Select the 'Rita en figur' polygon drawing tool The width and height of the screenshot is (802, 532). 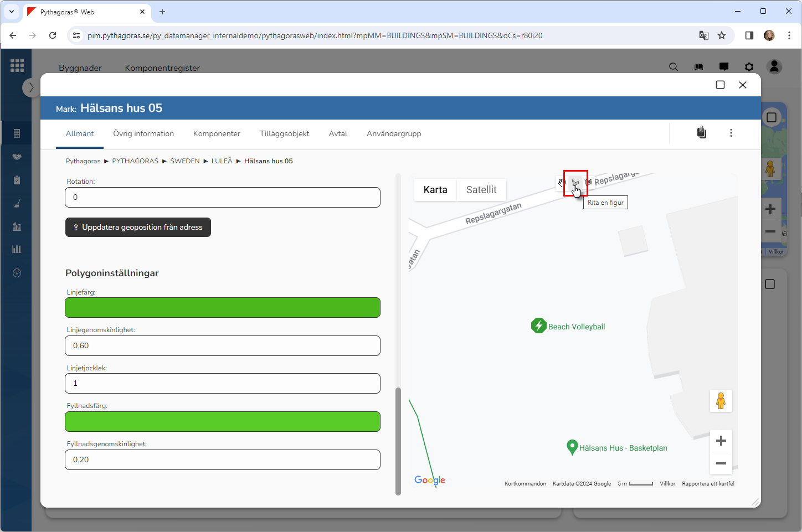575,183
